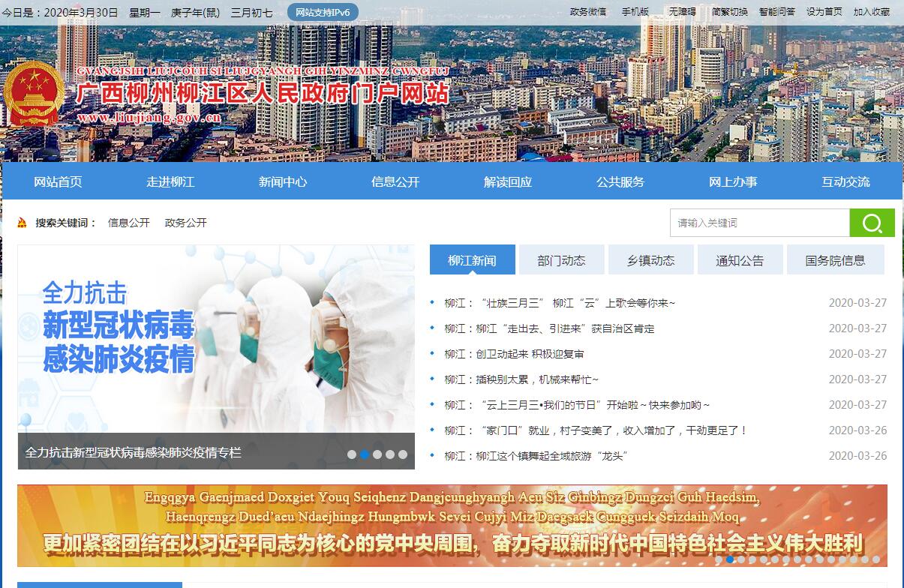The height and width of the screenshot is (588, 904).
Task: Click the green search magnifier button
Action: tap(872, 223)
